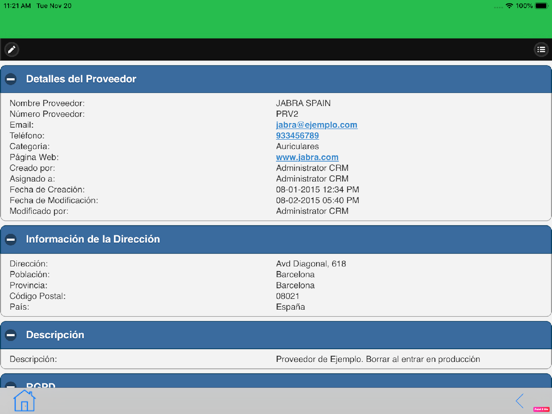
Task: Select Administrator CRM in Creado por row
Action: point(312,168)
